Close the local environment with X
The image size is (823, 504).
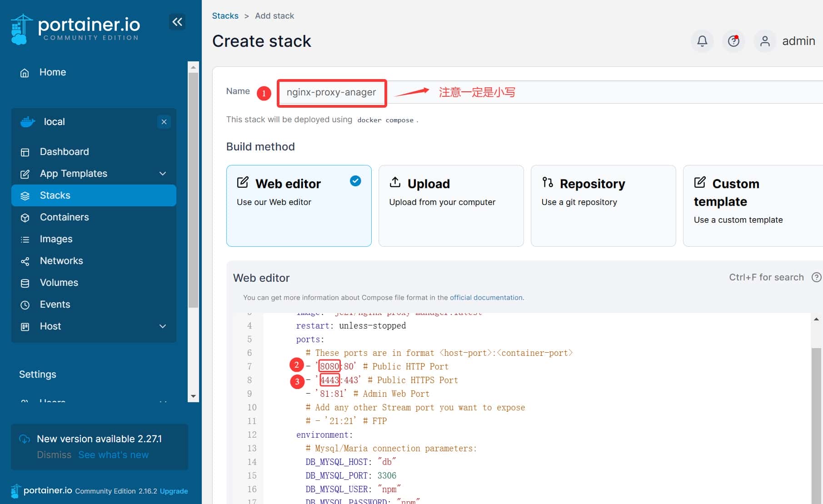pos(164,122)
